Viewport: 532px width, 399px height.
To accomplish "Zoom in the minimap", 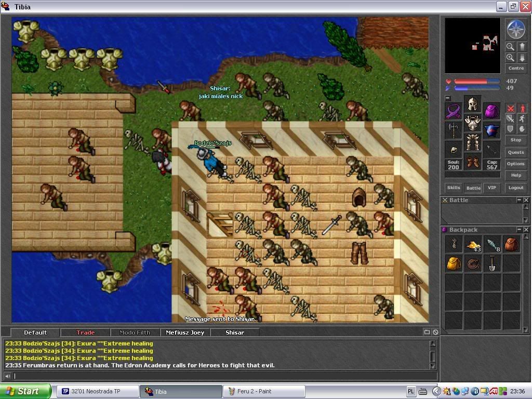I will tap(510, 58).
